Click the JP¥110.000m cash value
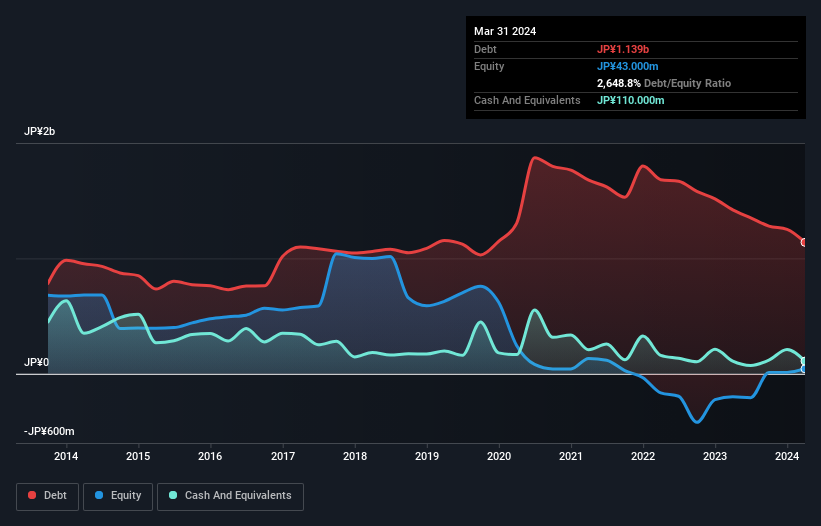This screenshot has width=821, height=526. pyautogui.click(x=630, y=100)
